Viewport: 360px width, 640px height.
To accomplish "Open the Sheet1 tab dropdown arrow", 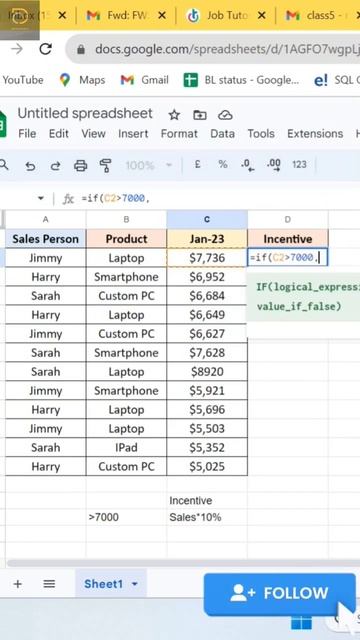I will click(135, 584).
